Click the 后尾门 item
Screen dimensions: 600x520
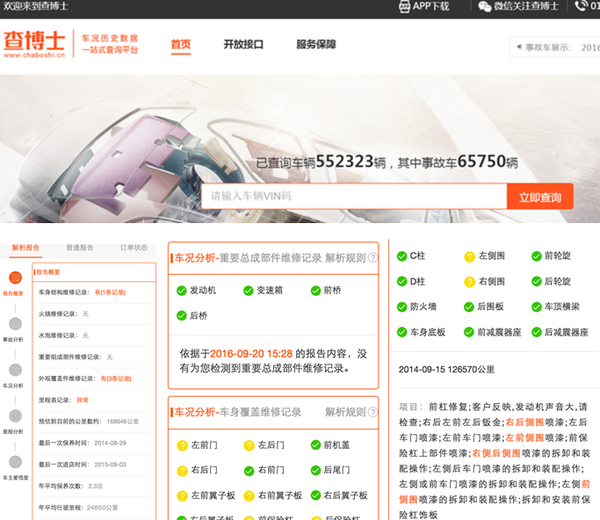tap(330, 470)
